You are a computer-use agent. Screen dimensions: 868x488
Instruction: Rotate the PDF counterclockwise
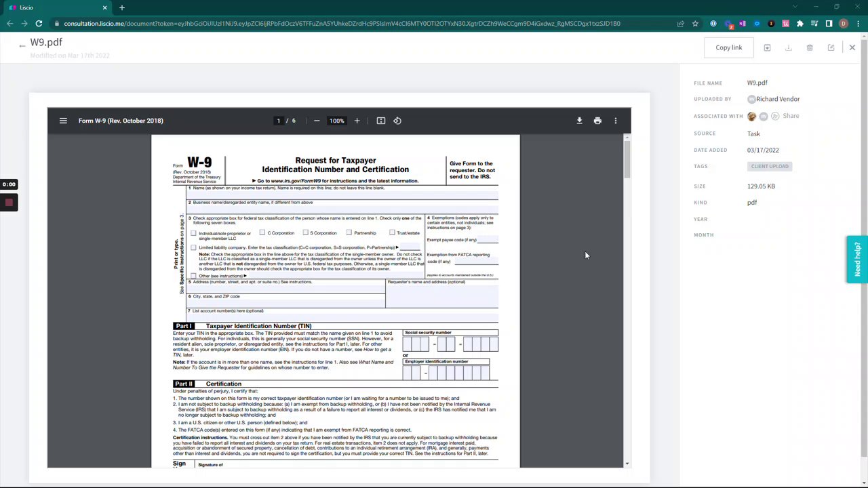point(397,121)
